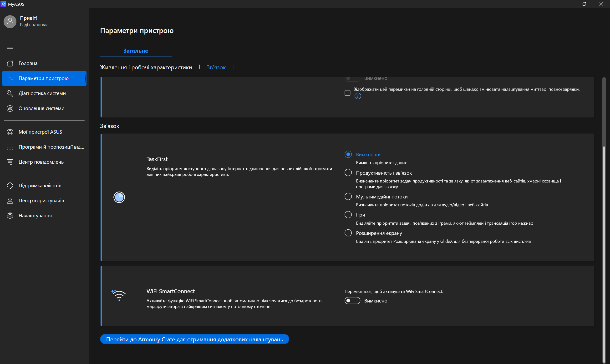Collapse the sidebar hamburger menu
This screenshot has width=610, height=364.
pyautogui.click(x=10, y=49)
